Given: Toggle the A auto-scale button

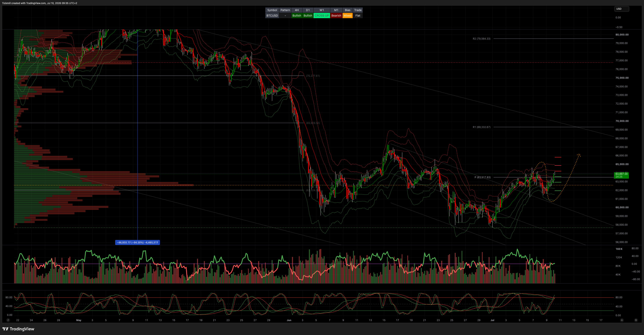Looking at the screenshot, I should coord(622,320).
